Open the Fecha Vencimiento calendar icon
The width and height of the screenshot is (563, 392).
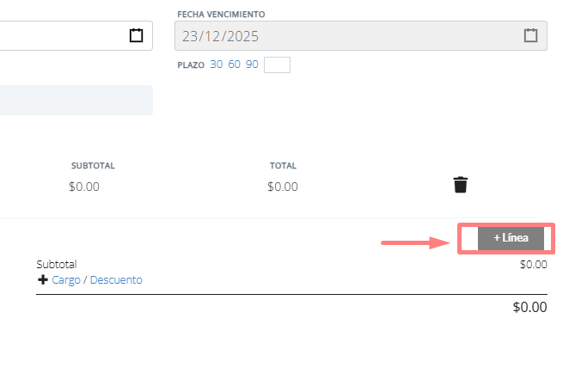(x=530, y=35)
